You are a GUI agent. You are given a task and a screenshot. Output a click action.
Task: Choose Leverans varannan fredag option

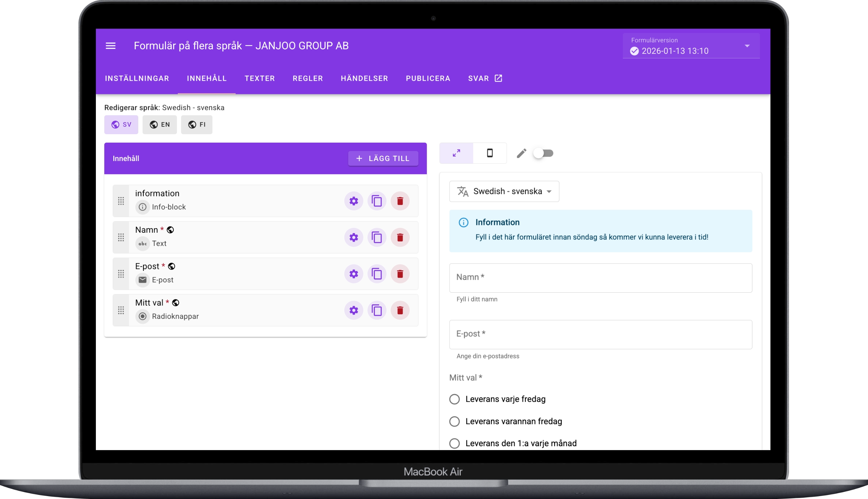click(x=454, y=422)
